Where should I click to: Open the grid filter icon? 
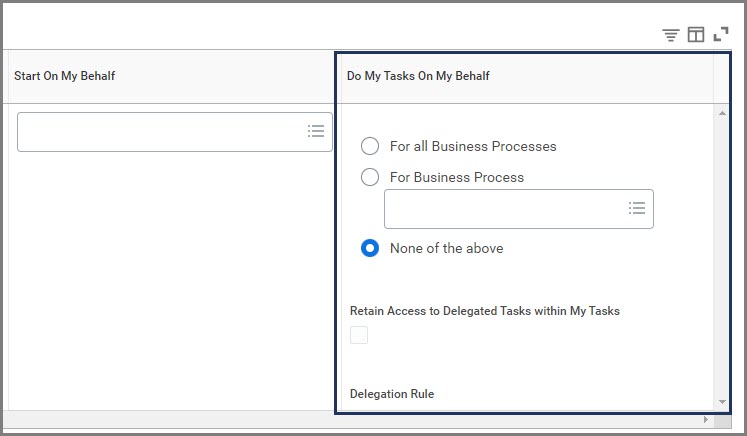click(x=671, y=35)
